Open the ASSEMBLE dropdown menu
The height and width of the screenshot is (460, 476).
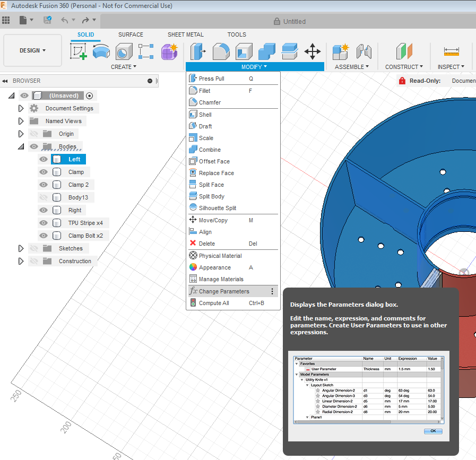click(351, 67)
